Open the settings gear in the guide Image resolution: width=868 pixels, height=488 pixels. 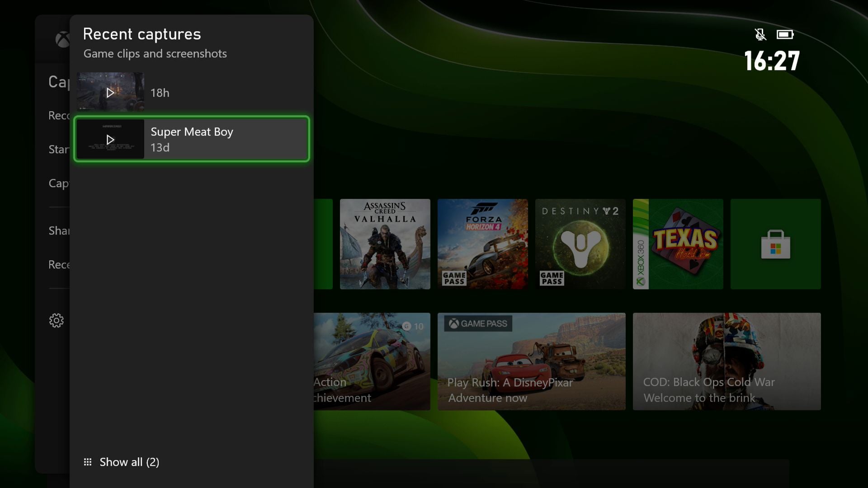tap(57, 320)
